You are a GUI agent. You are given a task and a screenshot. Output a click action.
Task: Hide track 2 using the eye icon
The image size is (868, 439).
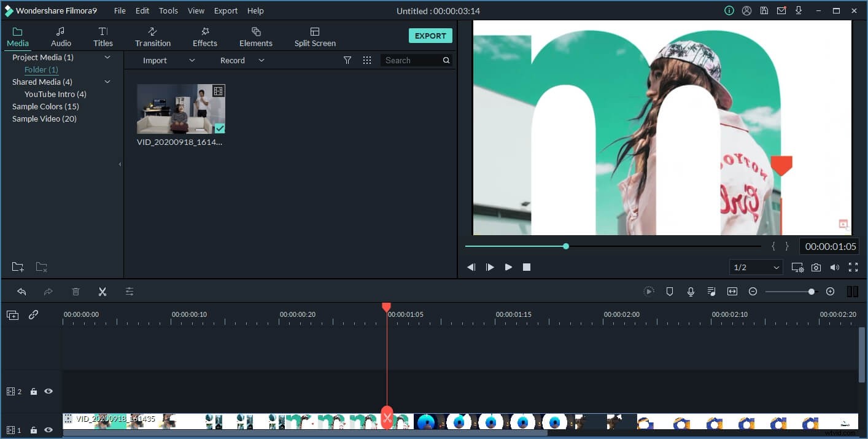click(48, 391)
